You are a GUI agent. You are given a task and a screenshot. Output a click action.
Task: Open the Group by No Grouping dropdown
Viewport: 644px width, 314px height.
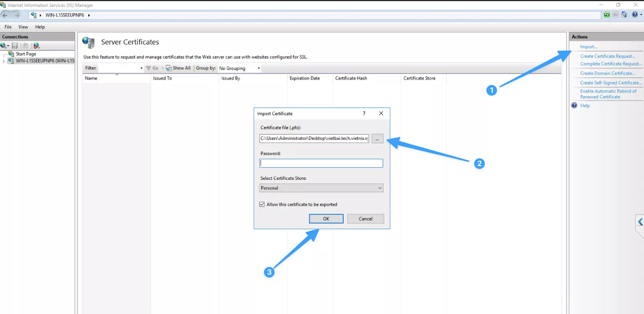(239, 68)
